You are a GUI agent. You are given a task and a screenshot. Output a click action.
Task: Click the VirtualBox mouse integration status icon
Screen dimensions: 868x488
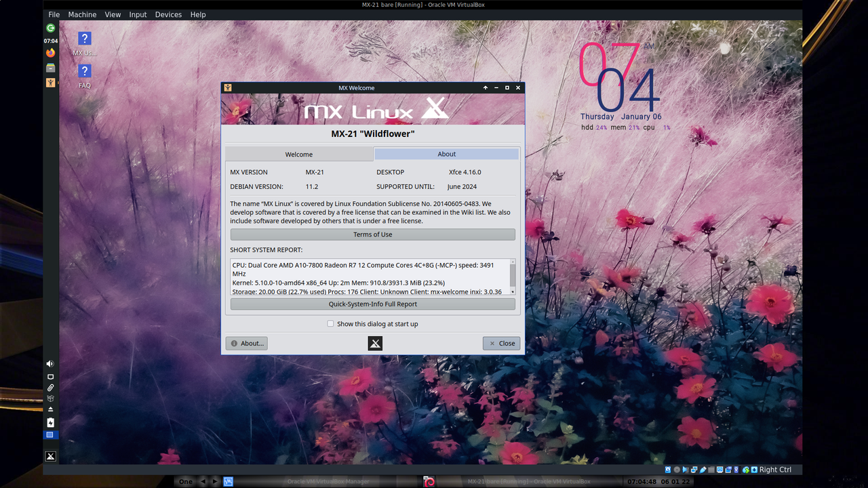point(746,470)
